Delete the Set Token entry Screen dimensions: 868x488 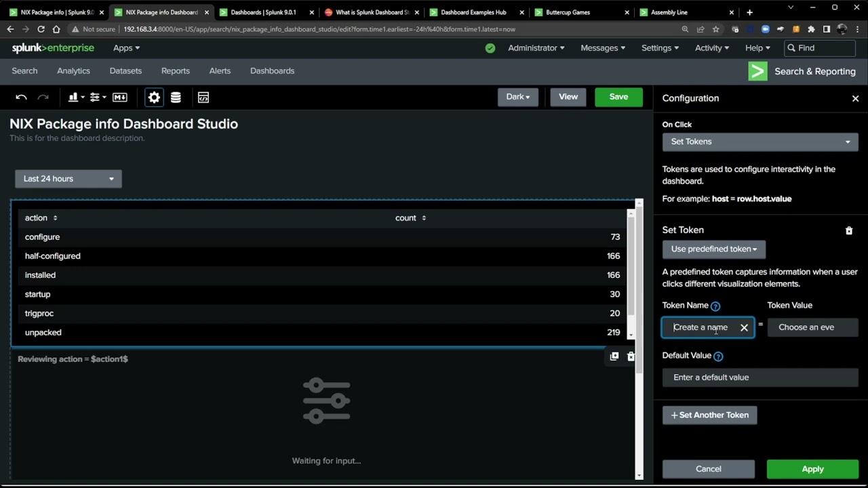pyautogui.click(x=848, y=230)
